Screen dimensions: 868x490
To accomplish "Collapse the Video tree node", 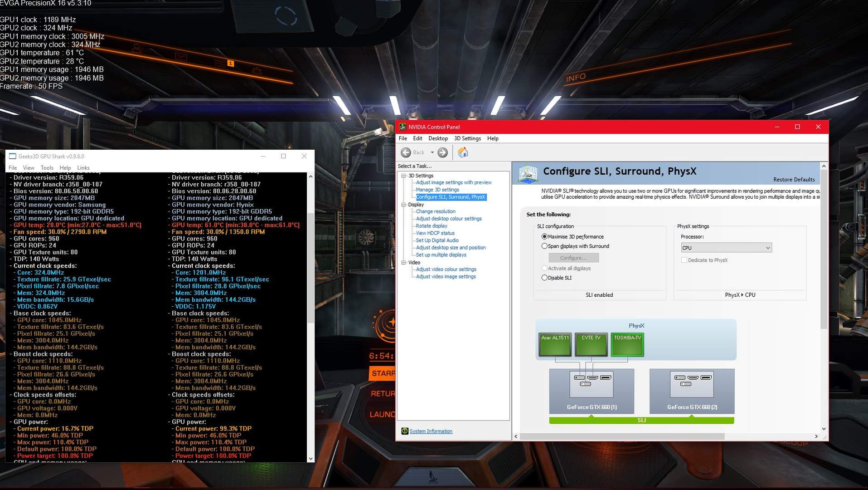I will (x=404, y=262).
